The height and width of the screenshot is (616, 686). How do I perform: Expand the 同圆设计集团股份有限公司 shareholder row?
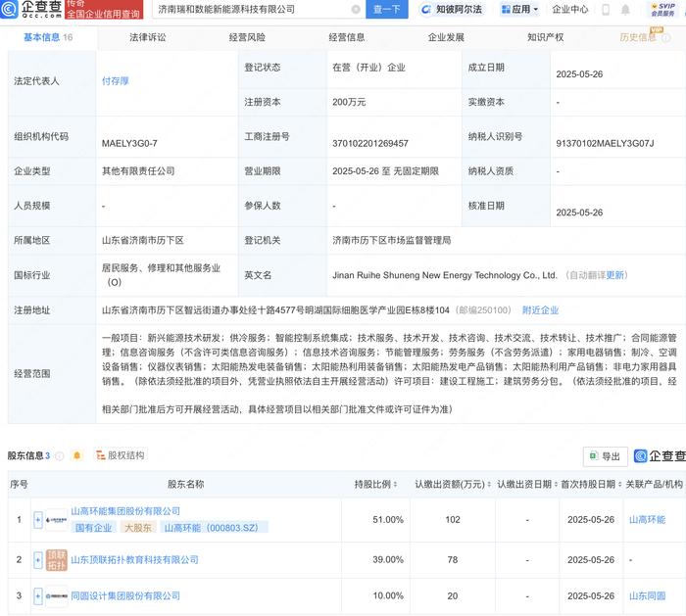(x=38, y=595)
